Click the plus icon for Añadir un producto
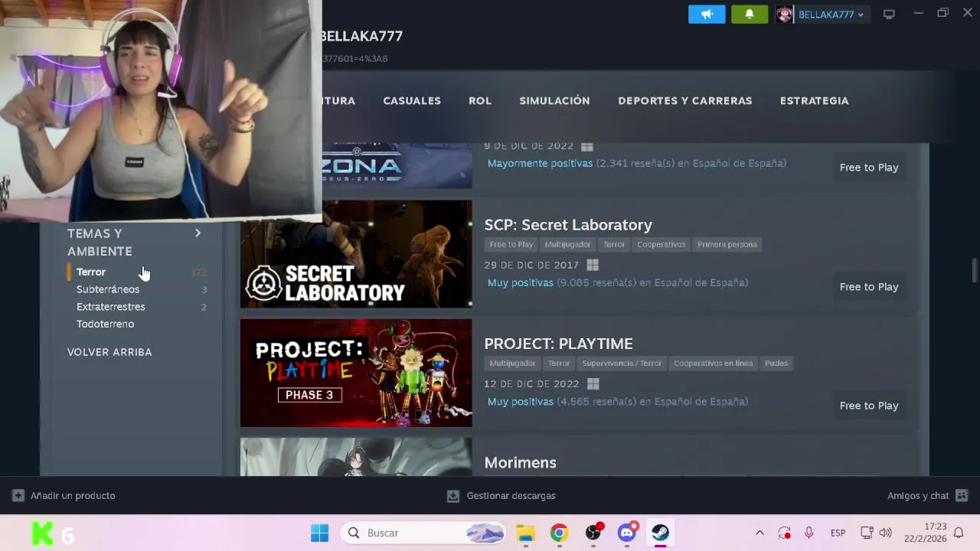The width and height of the screenshot is (980, 551). [18, 496]
